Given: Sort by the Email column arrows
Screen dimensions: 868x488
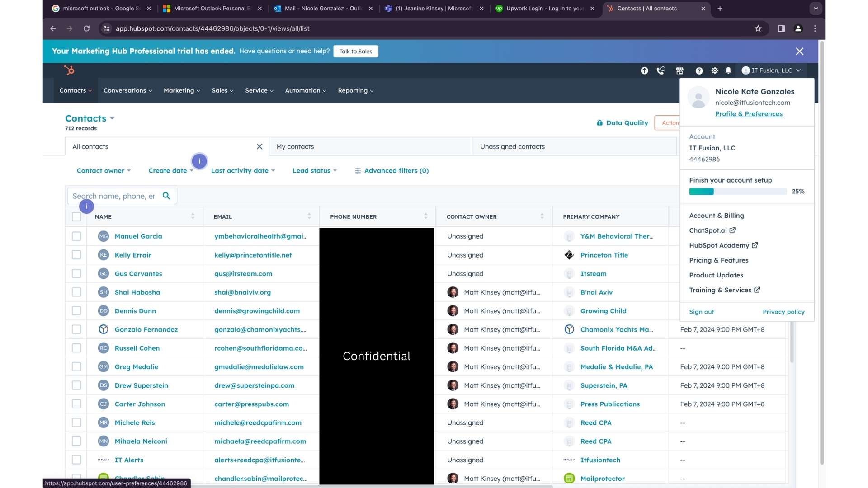Looking at the screenshot, I should [x=309, y=216].
